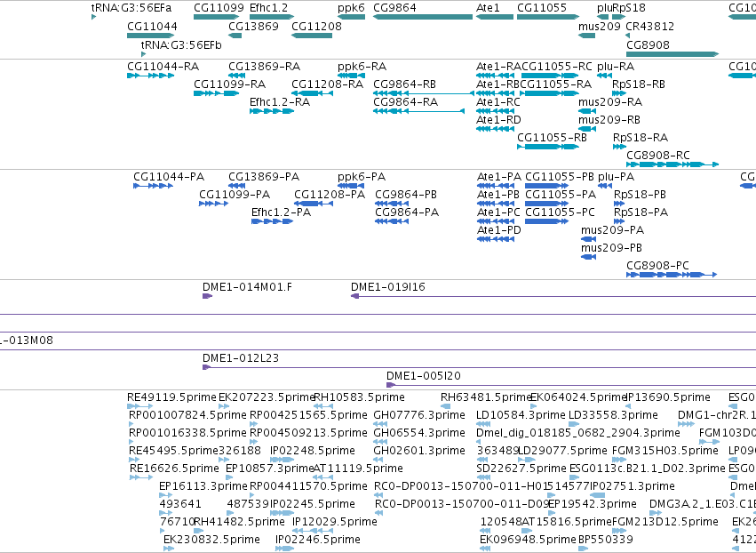This screenshot has width=756, height=553.
Task: Click the CG11208-RA transcript label
Action: (328, 84)
